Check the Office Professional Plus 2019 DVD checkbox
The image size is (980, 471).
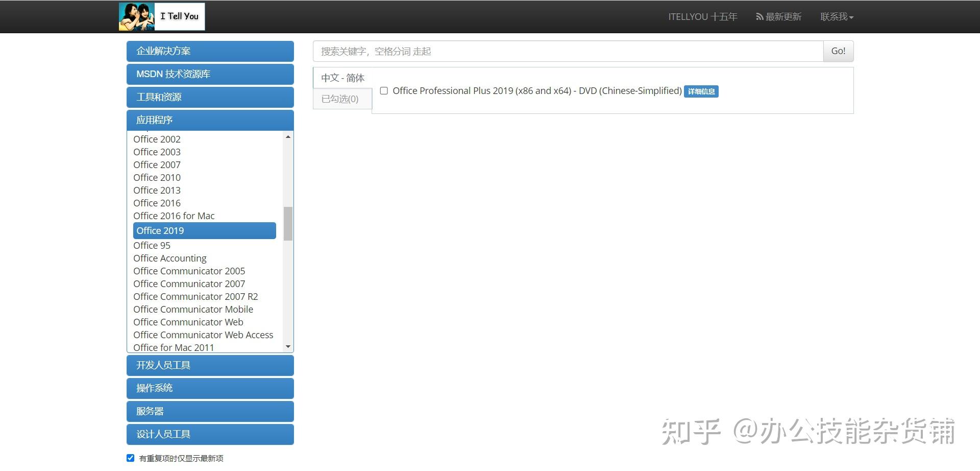[384, 90]
